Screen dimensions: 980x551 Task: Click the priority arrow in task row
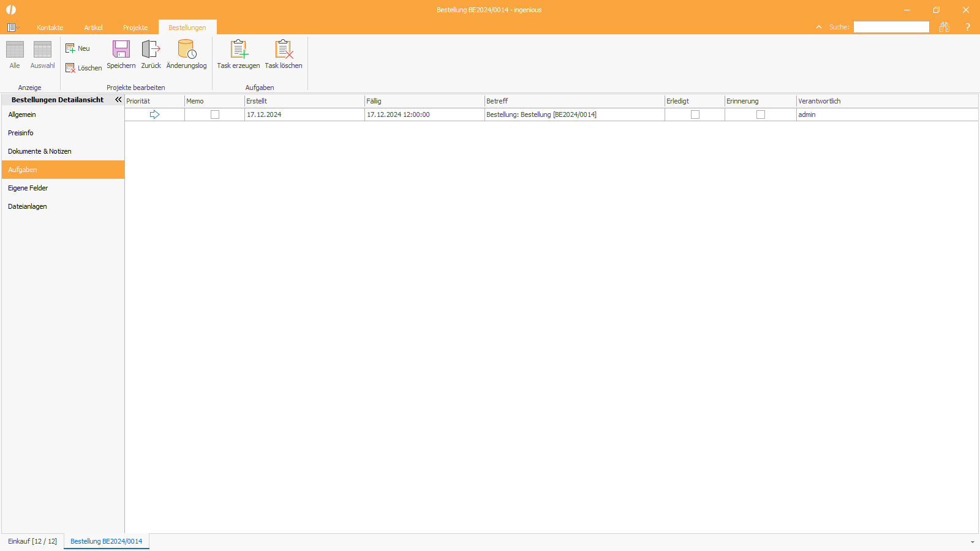pyautogui.click(x=154, y=114)
